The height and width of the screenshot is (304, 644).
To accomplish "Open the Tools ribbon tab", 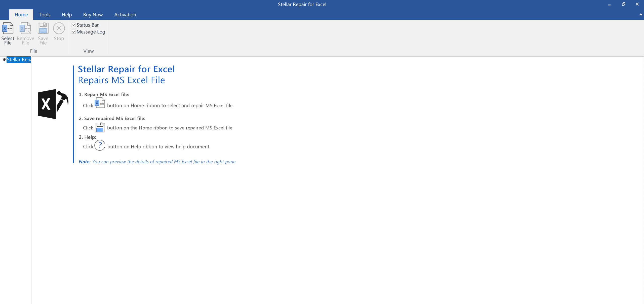I will click(45, 15).
